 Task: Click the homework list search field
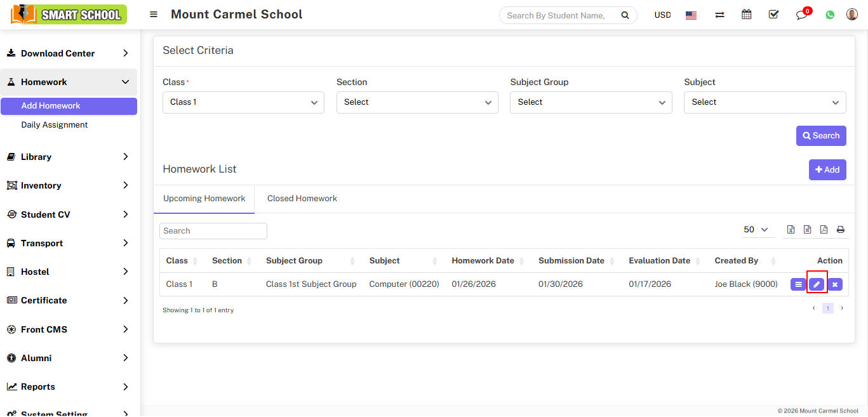[213, 231]
